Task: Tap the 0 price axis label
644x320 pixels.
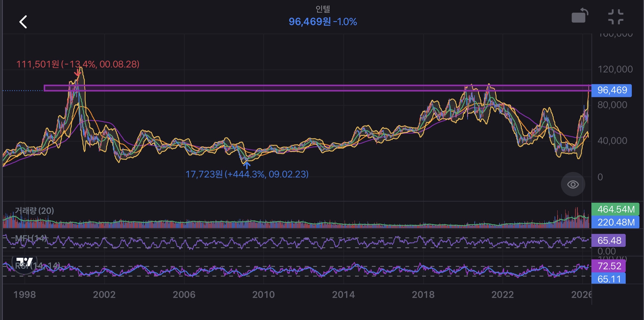Action: [600, 177]
